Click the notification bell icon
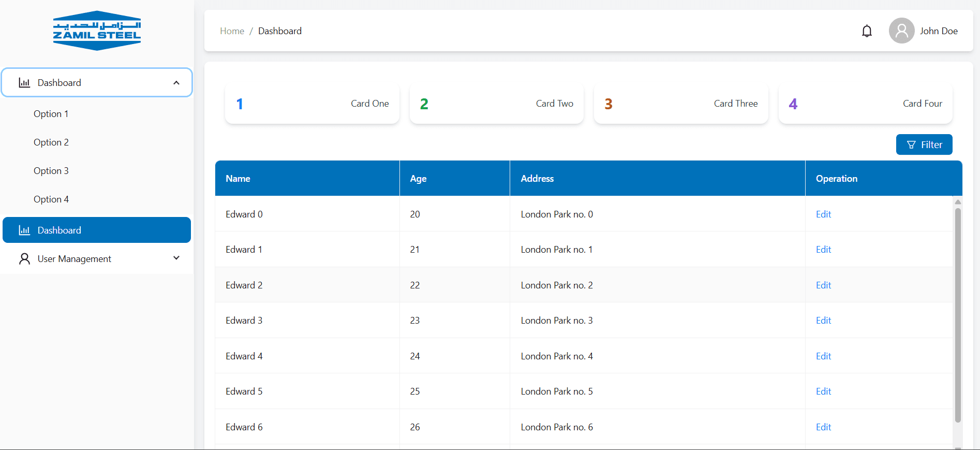 pos(867,31)
